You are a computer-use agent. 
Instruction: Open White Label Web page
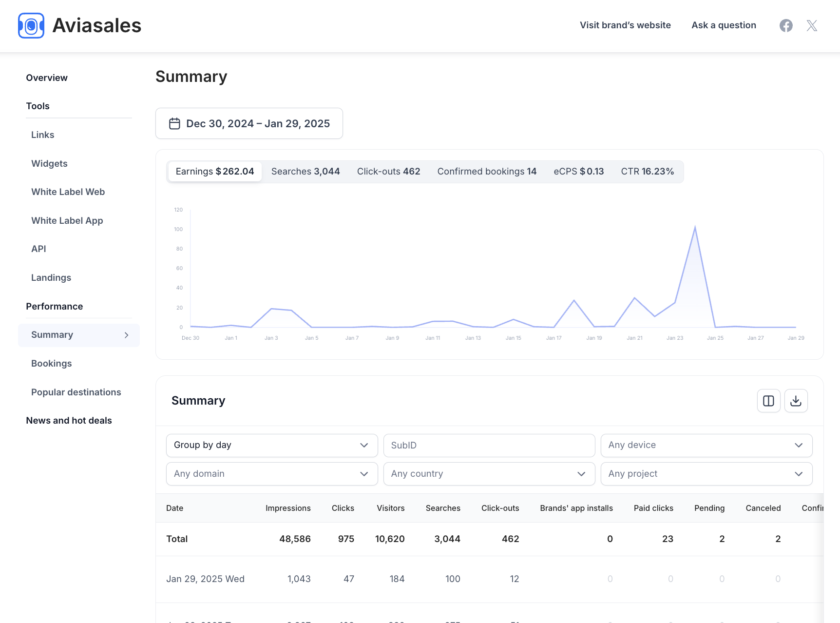click(x=68, y=192)
